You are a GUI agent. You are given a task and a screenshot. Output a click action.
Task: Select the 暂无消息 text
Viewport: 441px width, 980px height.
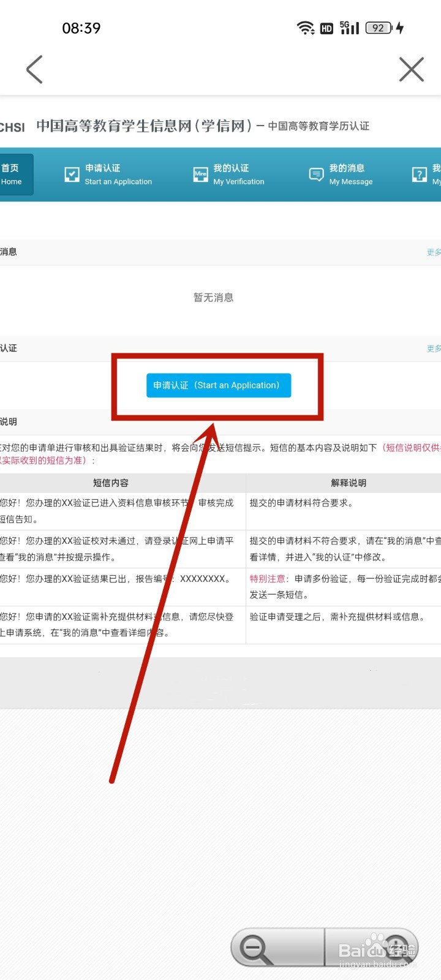coord(213,298)
